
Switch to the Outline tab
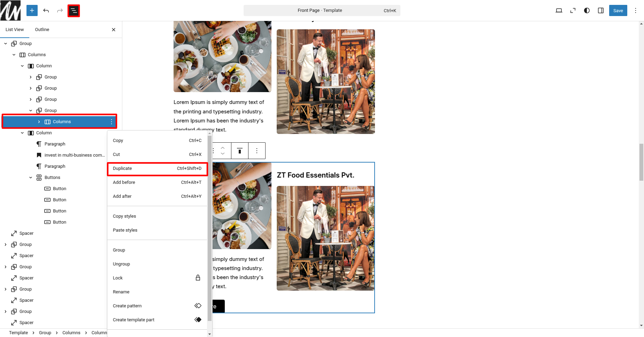(42, 30)
